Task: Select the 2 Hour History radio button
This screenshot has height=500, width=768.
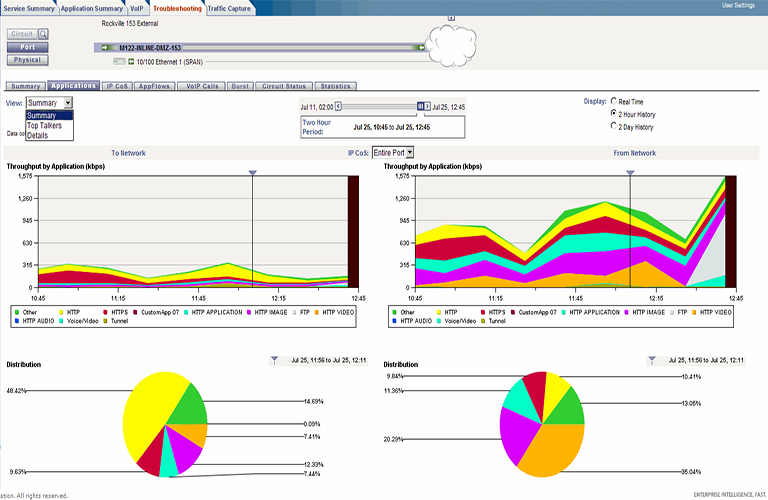Action: point(613,114)
